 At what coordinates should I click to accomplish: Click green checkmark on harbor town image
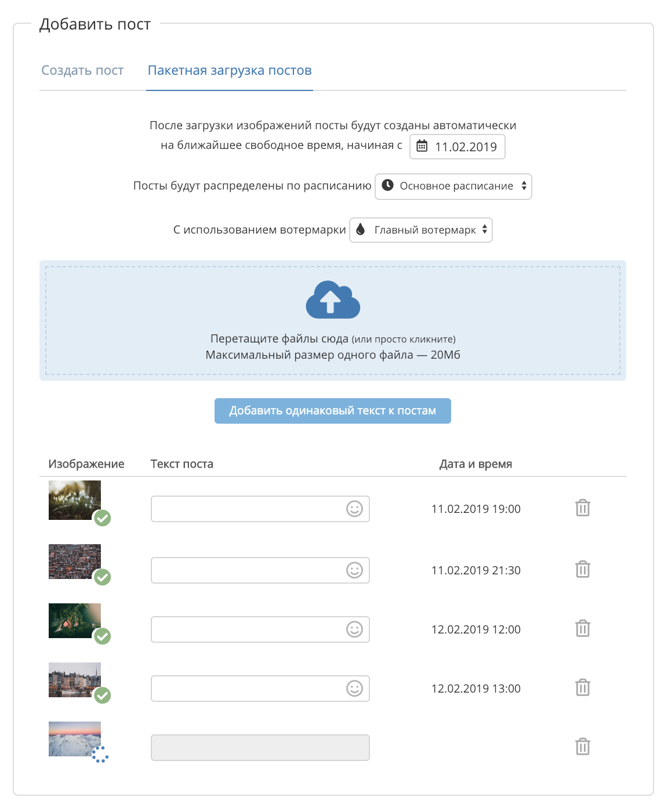click(x=103, y=696)
